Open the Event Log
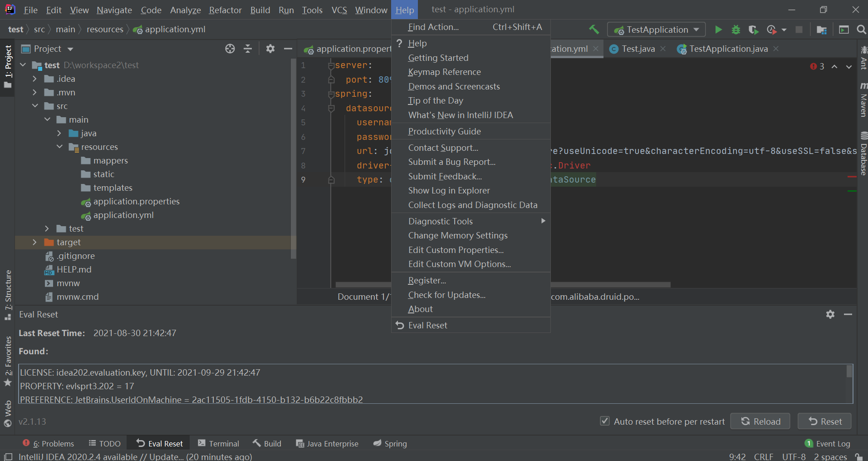 coord(828,444)
